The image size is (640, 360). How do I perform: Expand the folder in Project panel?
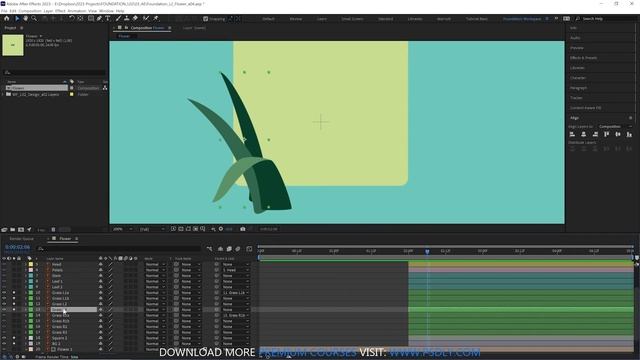pos(3,94)
